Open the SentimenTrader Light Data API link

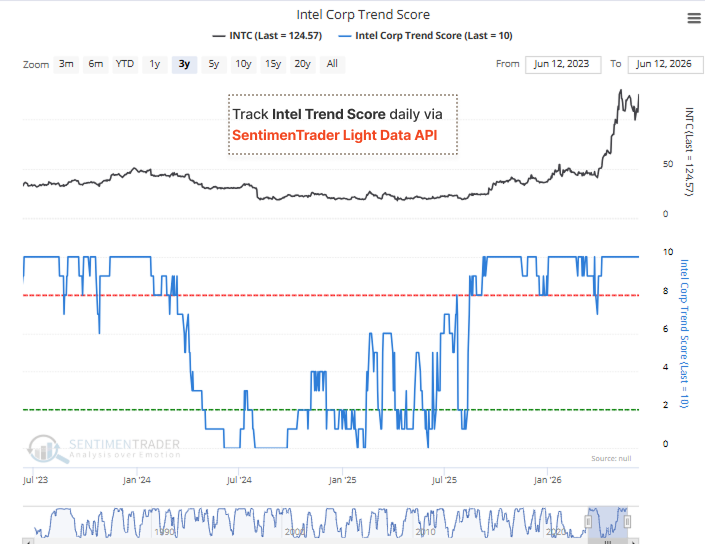tap(335, 135)
